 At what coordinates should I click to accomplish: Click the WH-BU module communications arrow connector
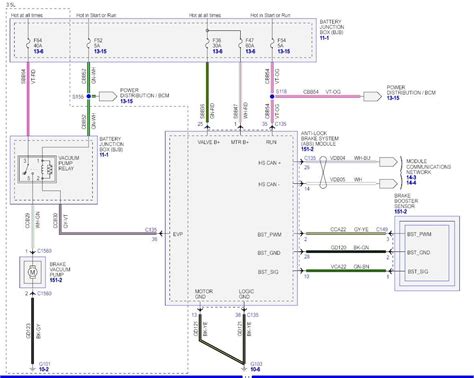(388, 162)
